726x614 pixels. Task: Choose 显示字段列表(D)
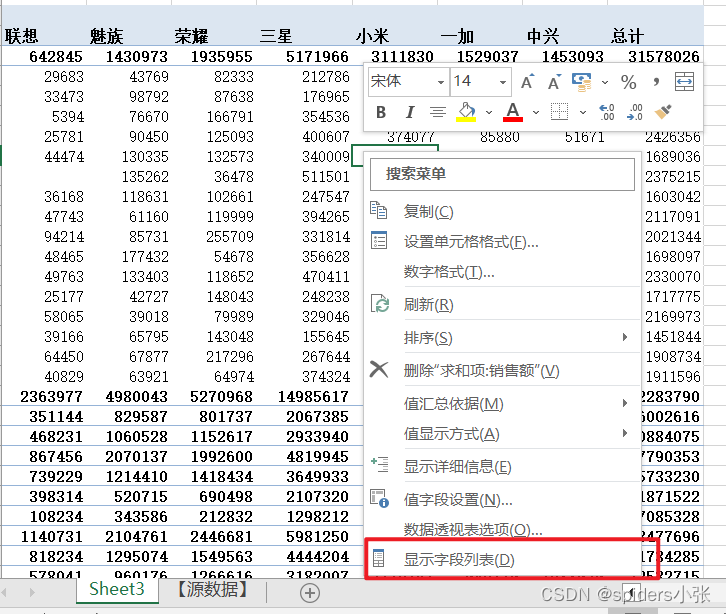click(x=459, y=560)
